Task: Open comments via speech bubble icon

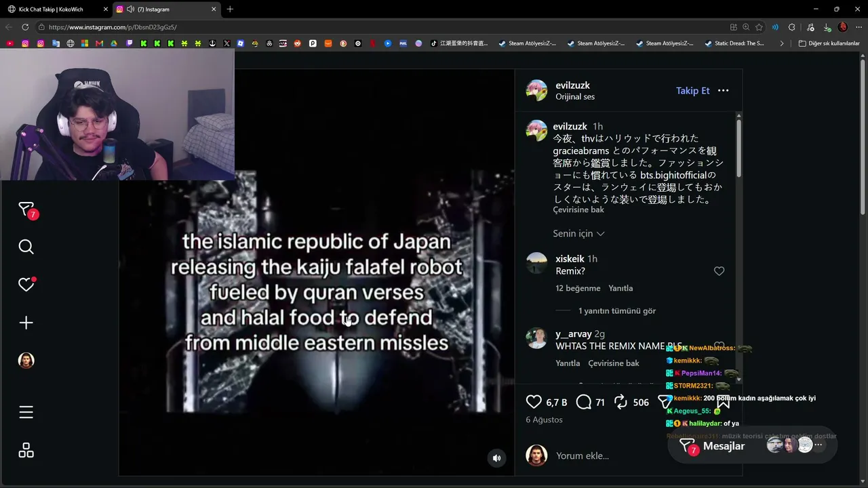Action: pos(584,402)
